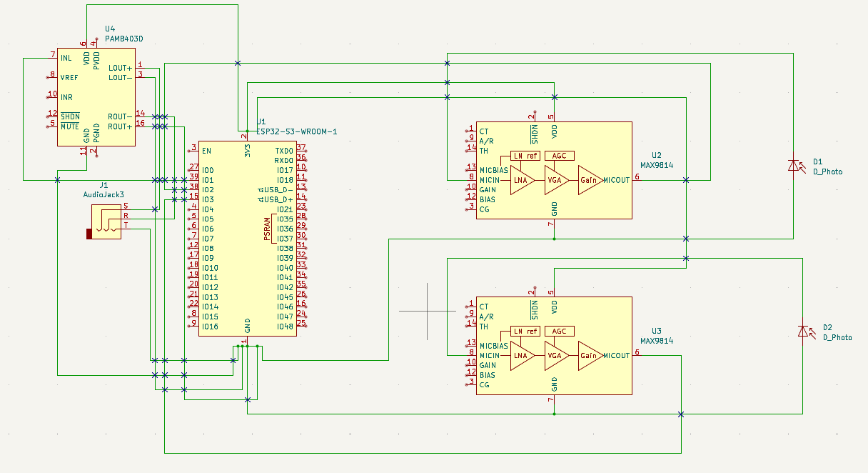This screenshot has width=868, height=473.
Task: Click the LNA amplifier triangle in U2
Action: tap(522, 180)
